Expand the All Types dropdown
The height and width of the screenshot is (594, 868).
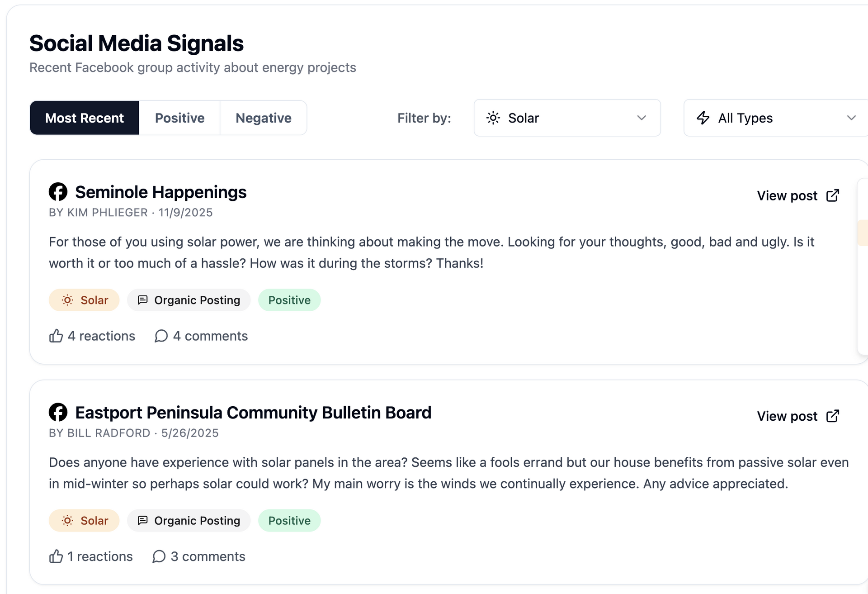coord(775,118)
